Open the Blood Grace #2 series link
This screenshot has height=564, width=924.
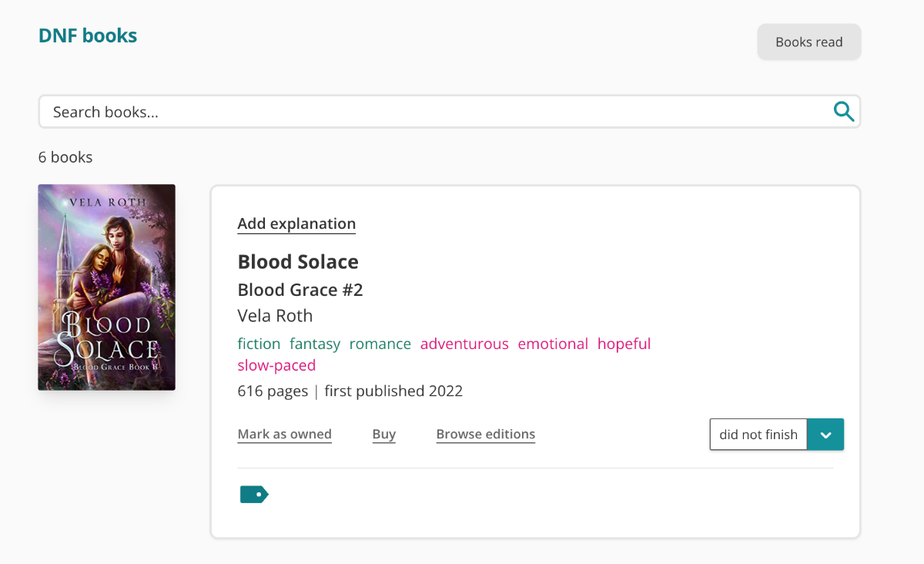pos(300,290)
